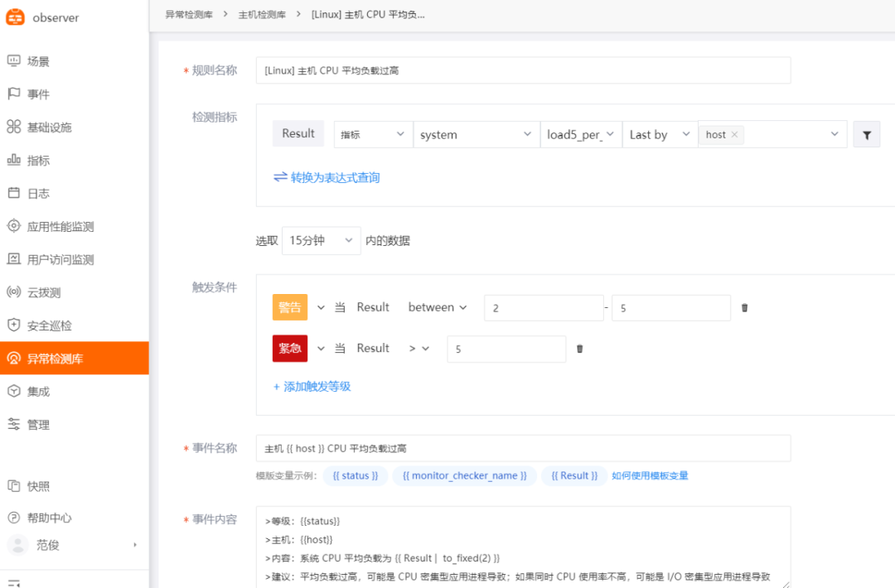Open the between condition dropdown

(x=438, y=306)
